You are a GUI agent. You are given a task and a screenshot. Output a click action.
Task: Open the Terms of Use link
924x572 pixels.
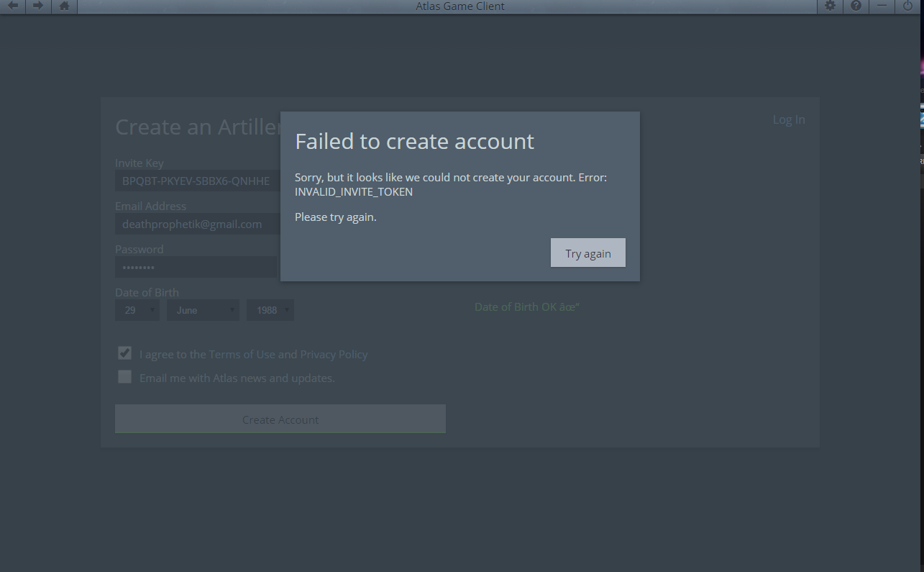pos(242,355)
